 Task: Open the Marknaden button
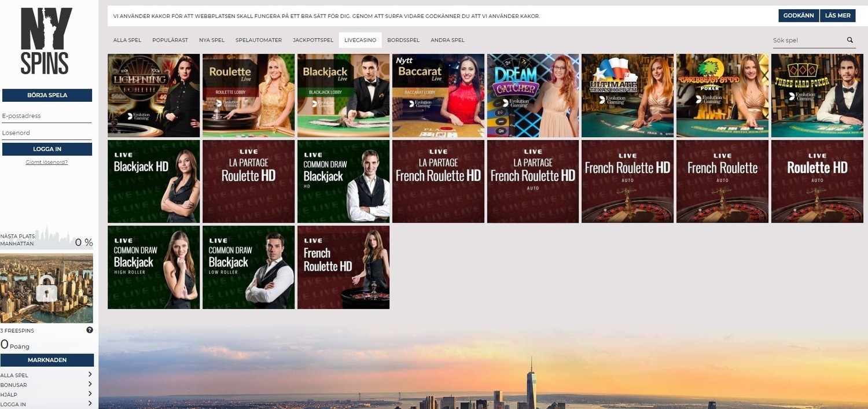pyautogui.click(x=47, y=360)
